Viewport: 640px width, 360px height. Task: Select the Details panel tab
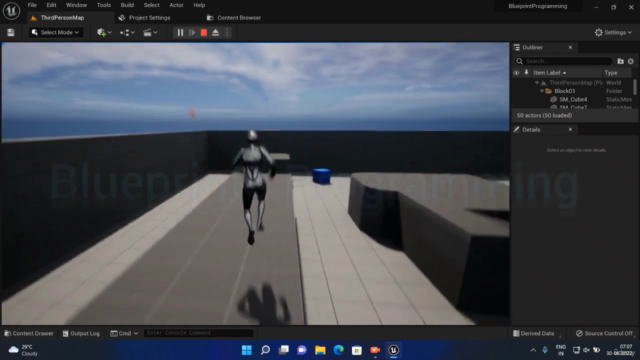pos(531,130)
